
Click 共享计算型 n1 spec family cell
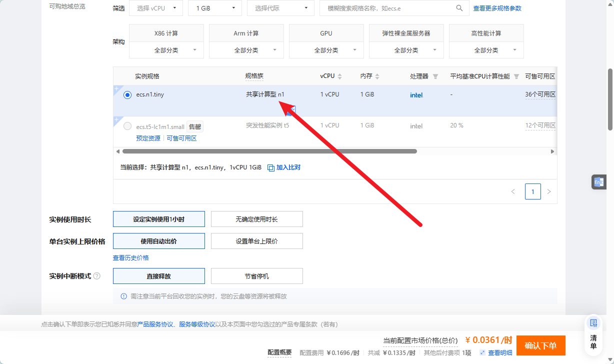(265, 94)
